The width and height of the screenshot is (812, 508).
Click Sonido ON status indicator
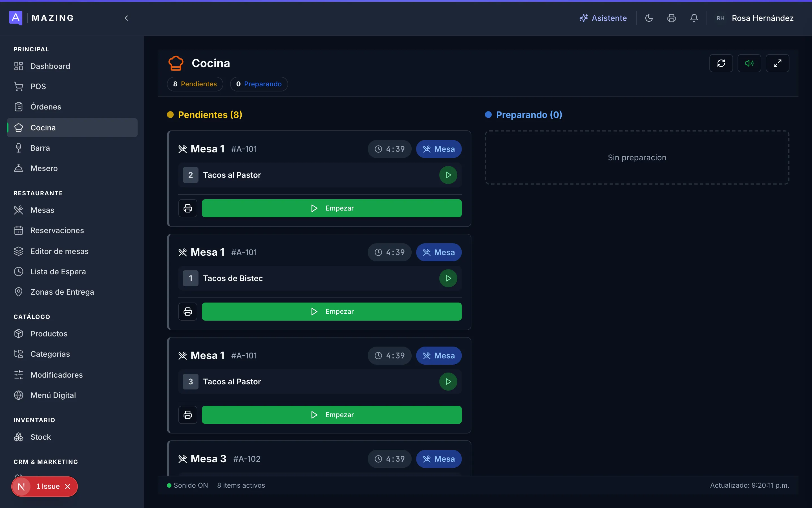pyautogui.click(x=187, y=485)
